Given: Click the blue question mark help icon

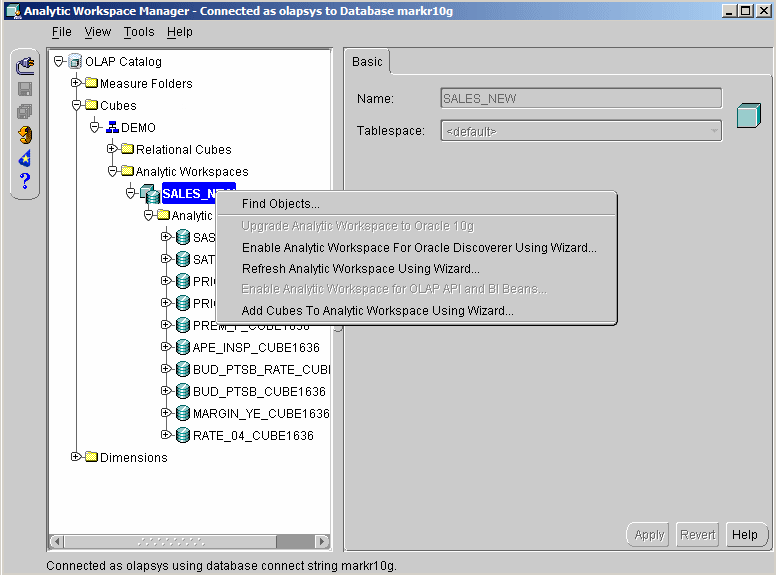Looking at the screenshot, I should coord(25,181).
